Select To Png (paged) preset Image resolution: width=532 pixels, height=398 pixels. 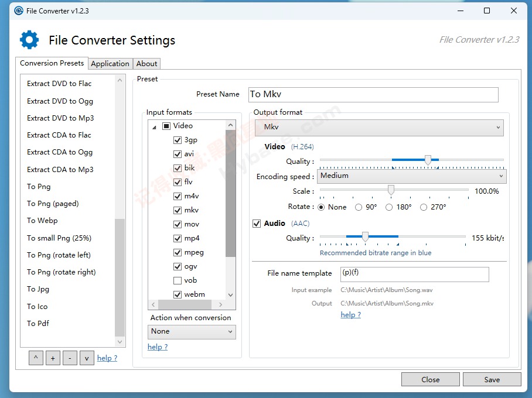53,204
